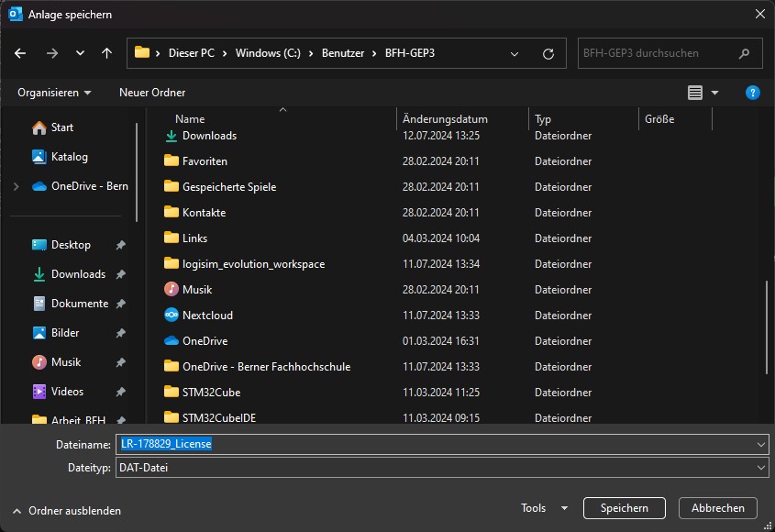Select the Downloads folder icon in file list
This screenshot has height=532, width=775.
(x=171, y=136)
